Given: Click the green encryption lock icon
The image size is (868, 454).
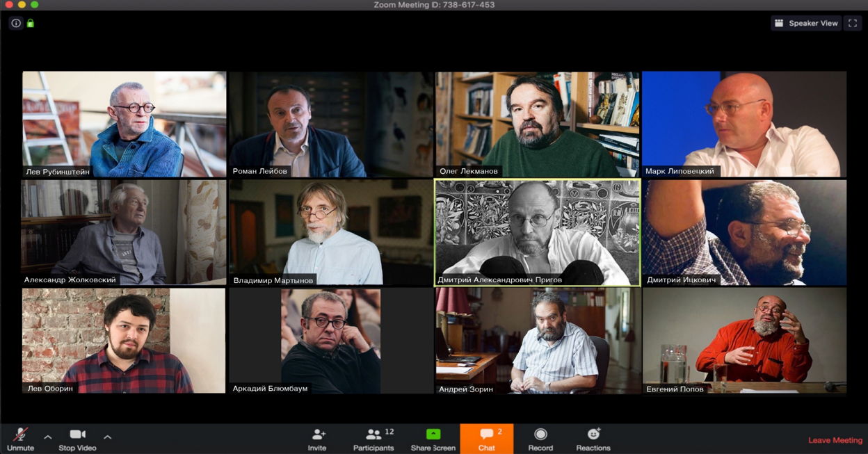Looking at the screenshot, I should pos(31,23).
